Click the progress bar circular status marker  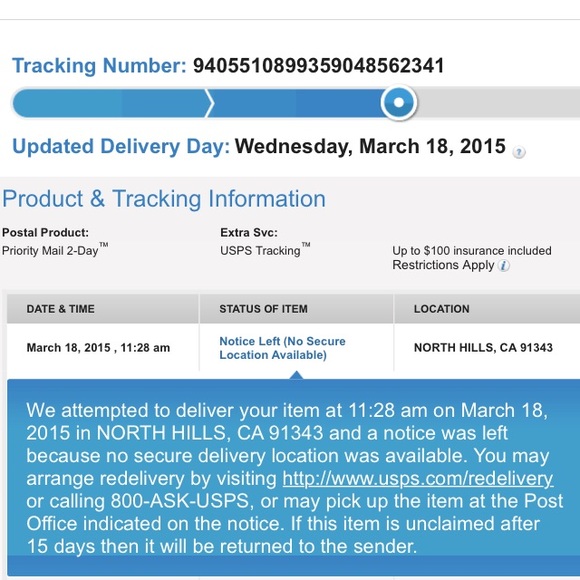399,102
